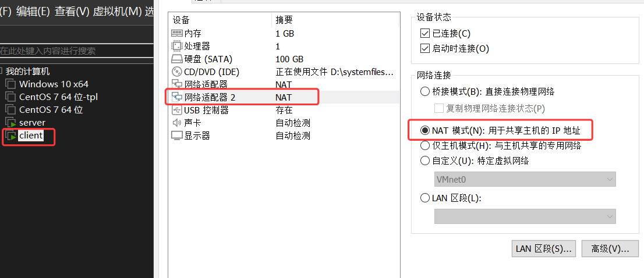
Task: Click the 1 GB memory summary
Action: tap(285, 34)
